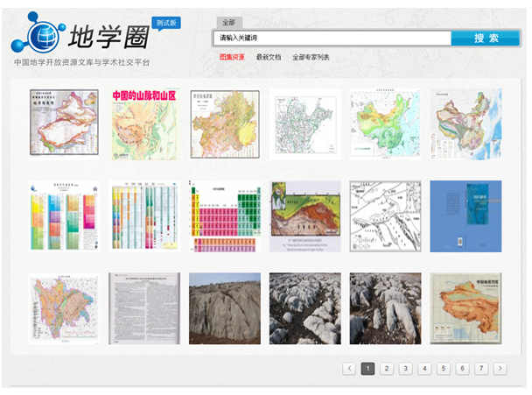Image resolution: width=532 pixels, height=395 pixels.
Task: Click the keyword search input field
Action: tap(332, 38)
